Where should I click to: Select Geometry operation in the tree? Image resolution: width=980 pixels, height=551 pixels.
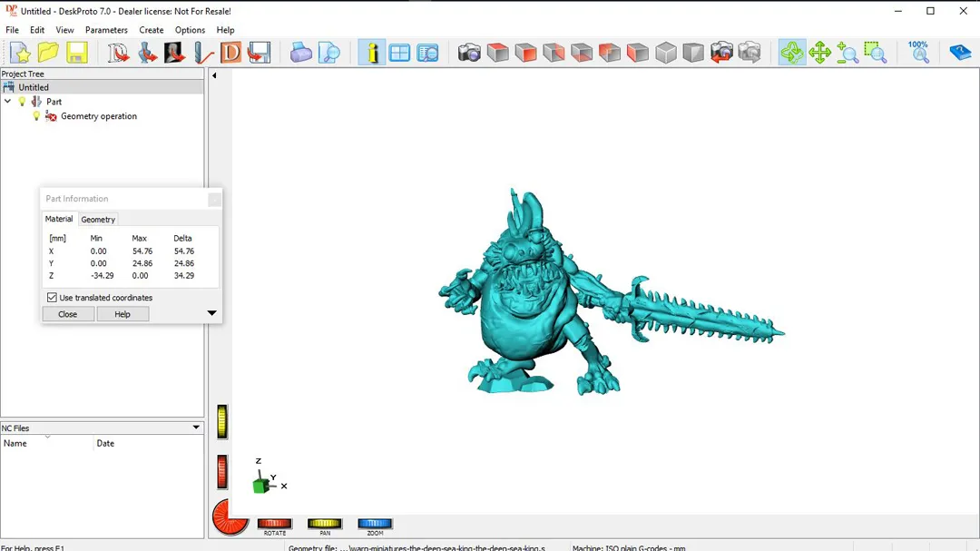[99, 116]
